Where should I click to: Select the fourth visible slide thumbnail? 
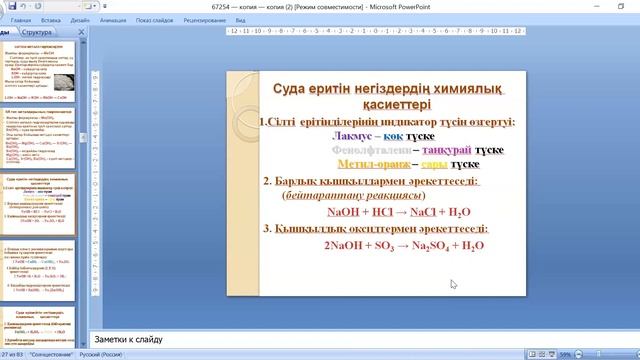[x=39, y=271]
